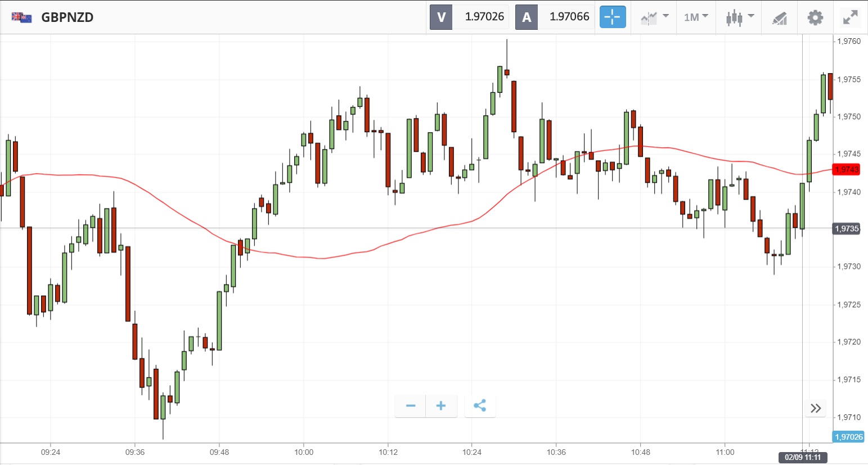Click the grey 1.9735 crosshair price label

(x=846, y=229)
